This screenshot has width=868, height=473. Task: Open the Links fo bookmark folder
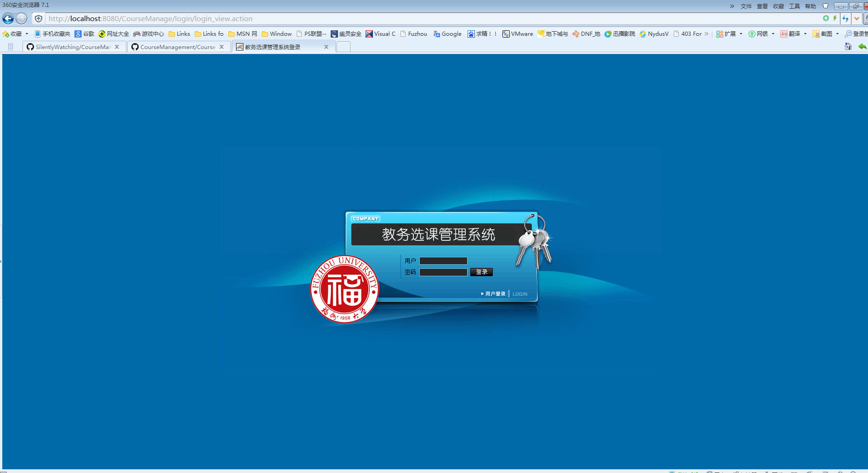tap(209, 34)
